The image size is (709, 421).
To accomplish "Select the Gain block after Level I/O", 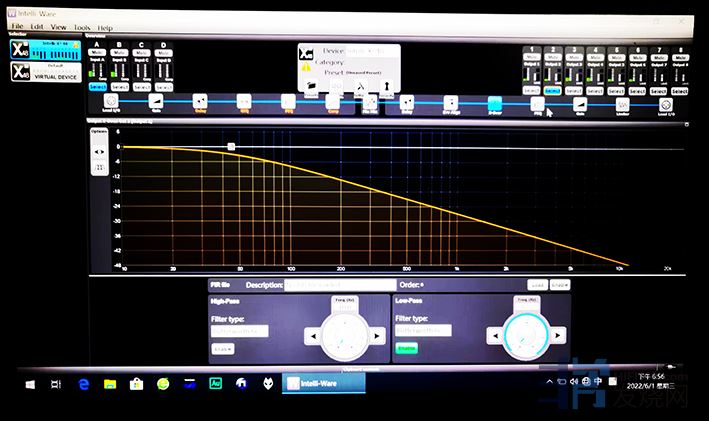I will (155, 102).
